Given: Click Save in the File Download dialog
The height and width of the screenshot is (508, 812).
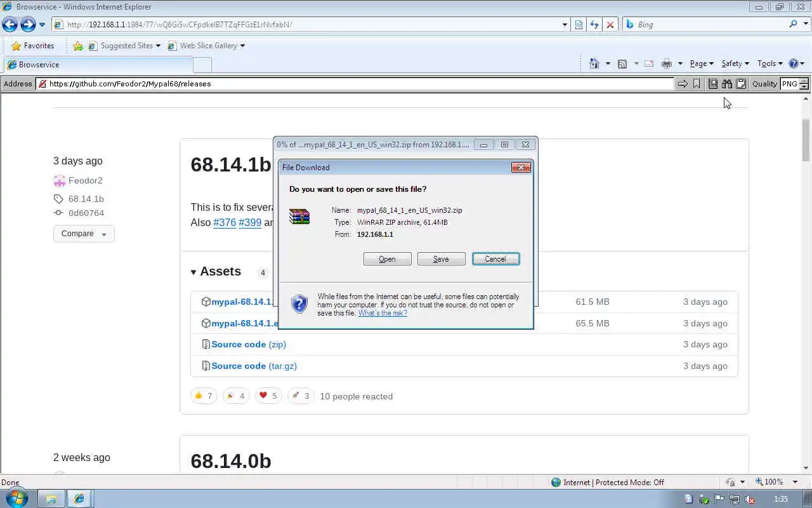Looking at the screenshot, I should (441, 259).
